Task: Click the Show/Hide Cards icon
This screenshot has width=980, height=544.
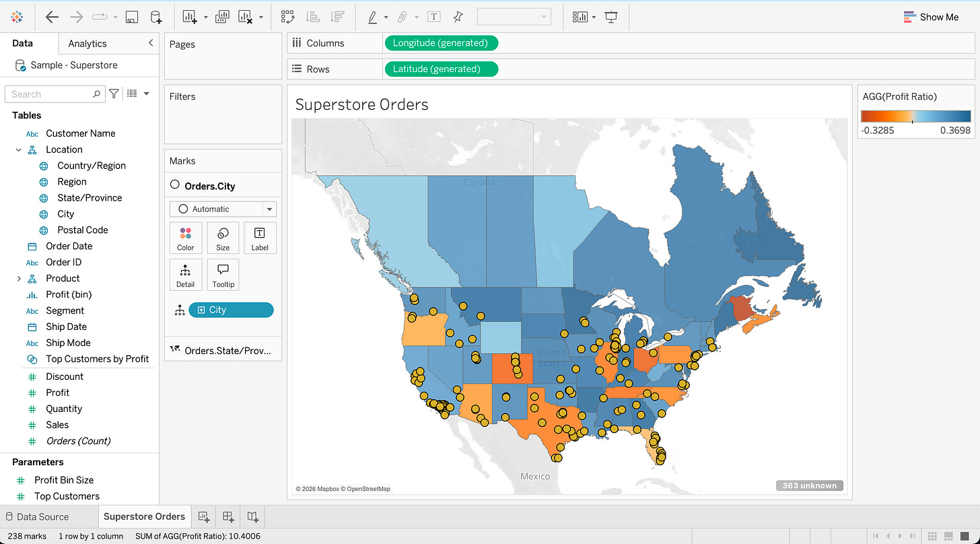Action: tap(580, 18)
